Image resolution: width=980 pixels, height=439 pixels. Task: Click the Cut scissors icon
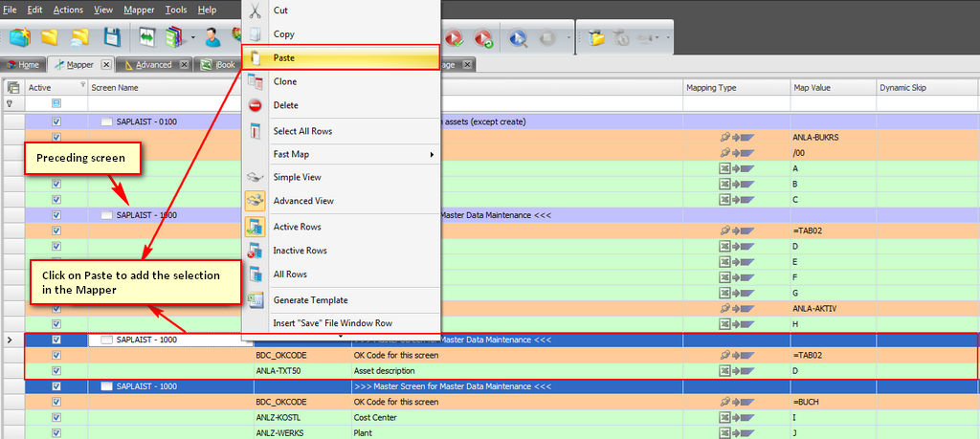pyautogui.click(x=256, y=11)
